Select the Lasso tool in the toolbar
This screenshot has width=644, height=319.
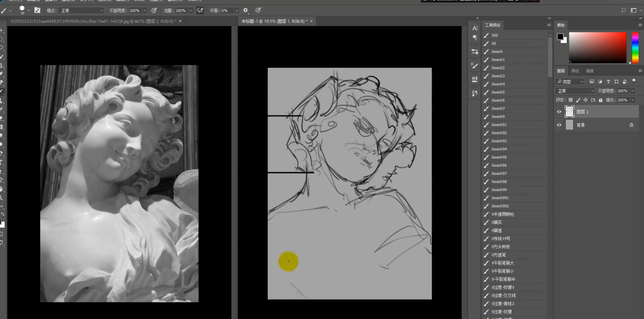(2, 48)
